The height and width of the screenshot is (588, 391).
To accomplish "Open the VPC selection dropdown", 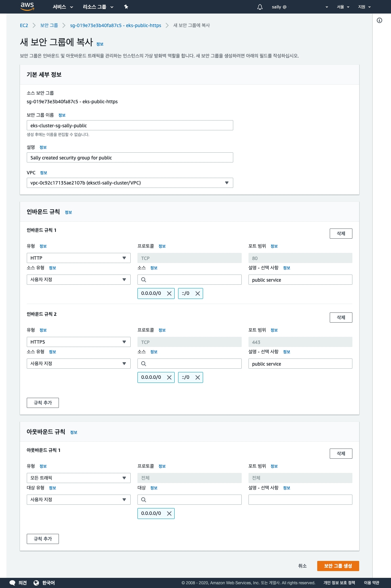I will (x=130, y=183).
